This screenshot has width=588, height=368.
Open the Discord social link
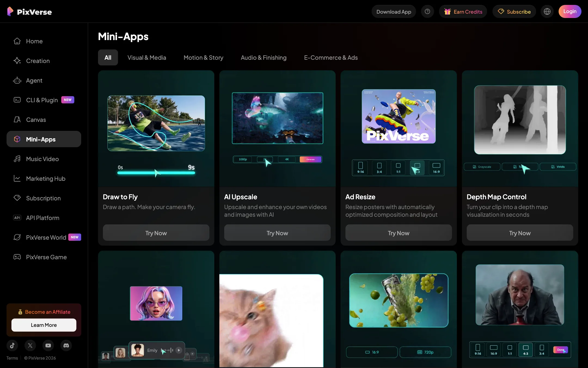pyautogui.click(x=66, y=346)
